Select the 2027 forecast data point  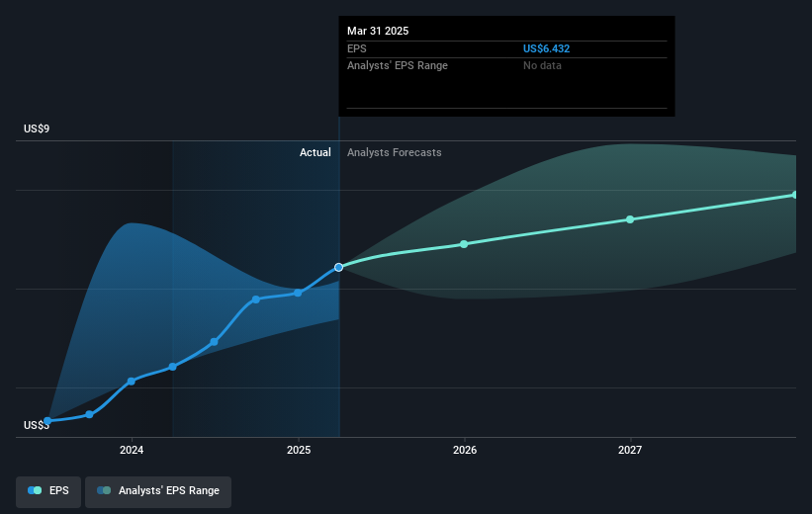coord(630,219)
